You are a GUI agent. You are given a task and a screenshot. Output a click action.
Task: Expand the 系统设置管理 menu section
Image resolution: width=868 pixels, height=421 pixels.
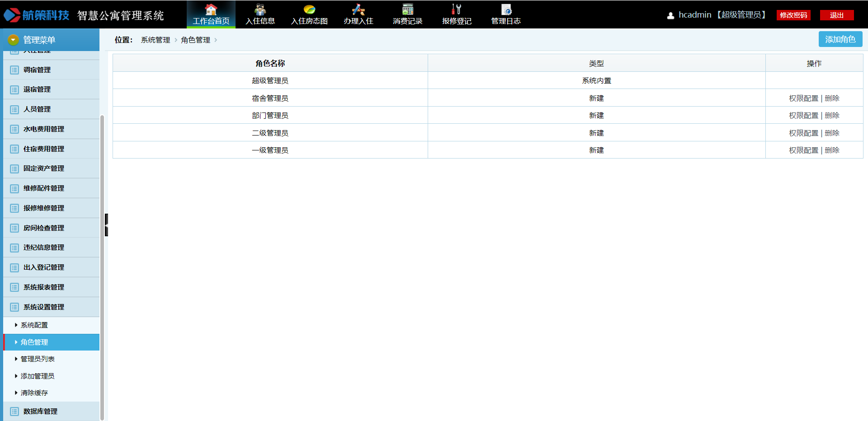[44, 307]
